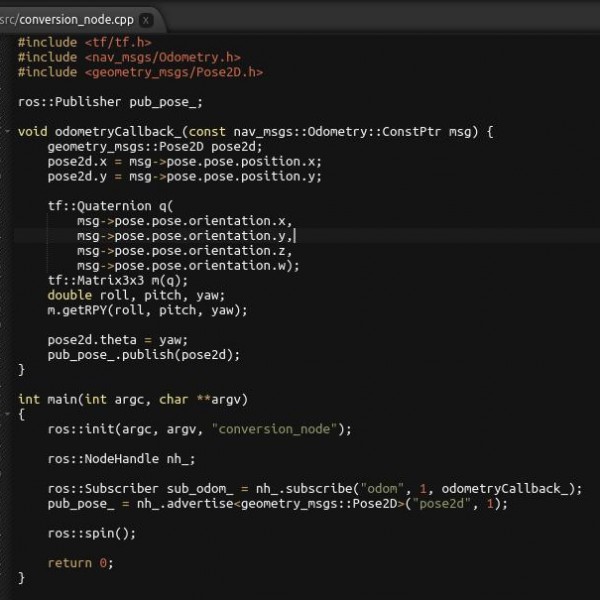Image resolution: width=600 pixels, height=600 pixels.
Task: Click the 'return 0;' statement
Action: coord(80,563)
